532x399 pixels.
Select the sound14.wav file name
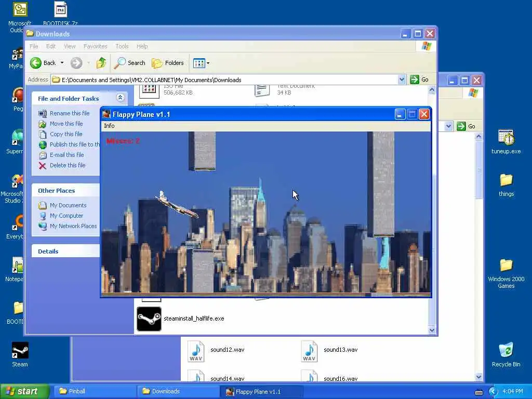228,379
